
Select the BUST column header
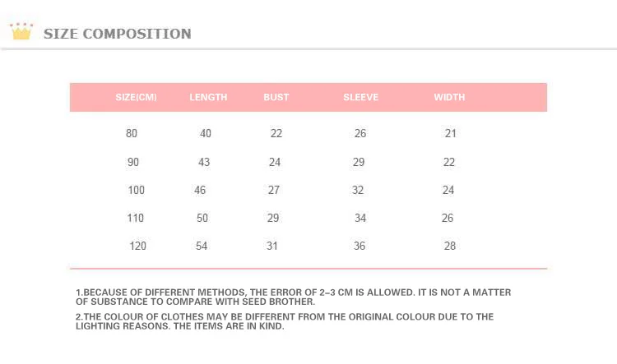pyautogui.click(x=276, y=97)
